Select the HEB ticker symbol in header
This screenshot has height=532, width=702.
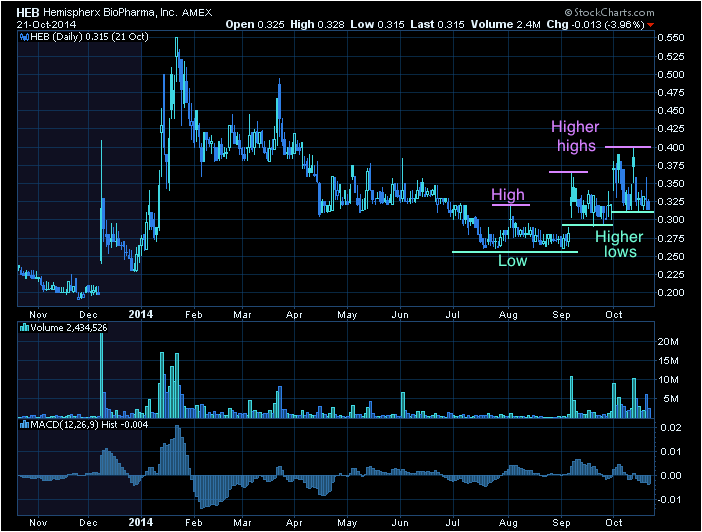point(28,13)
